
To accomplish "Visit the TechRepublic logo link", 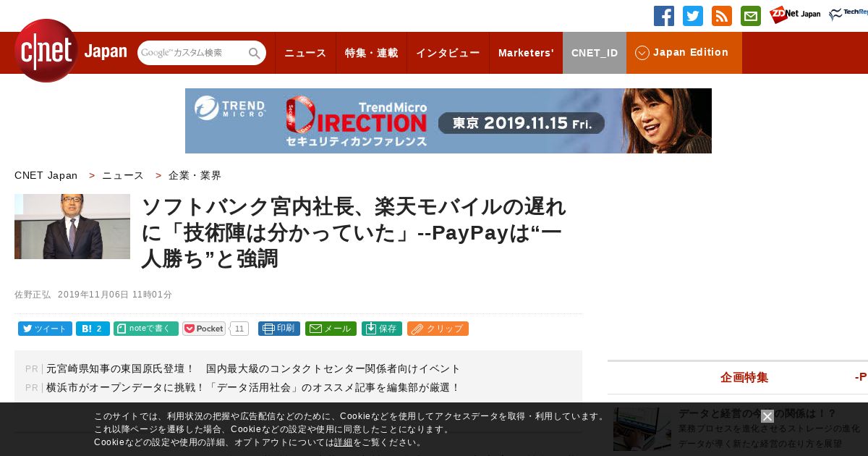I will tap(848, 14).
